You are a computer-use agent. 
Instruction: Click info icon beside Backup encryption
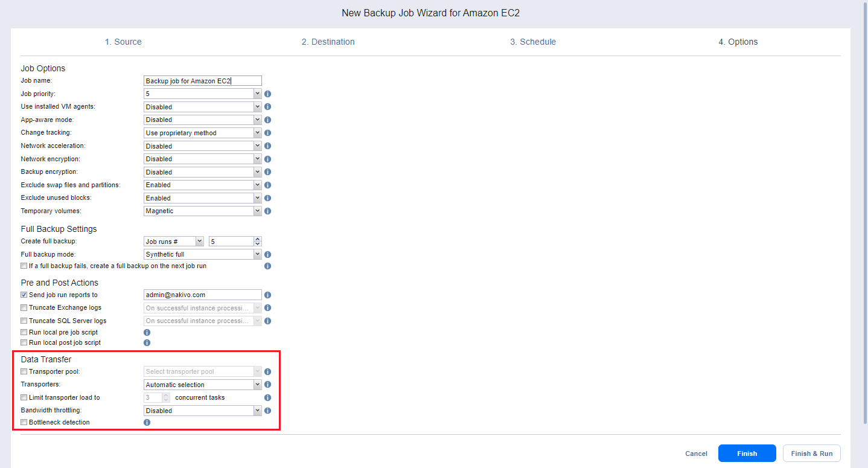tap(267, 172)
